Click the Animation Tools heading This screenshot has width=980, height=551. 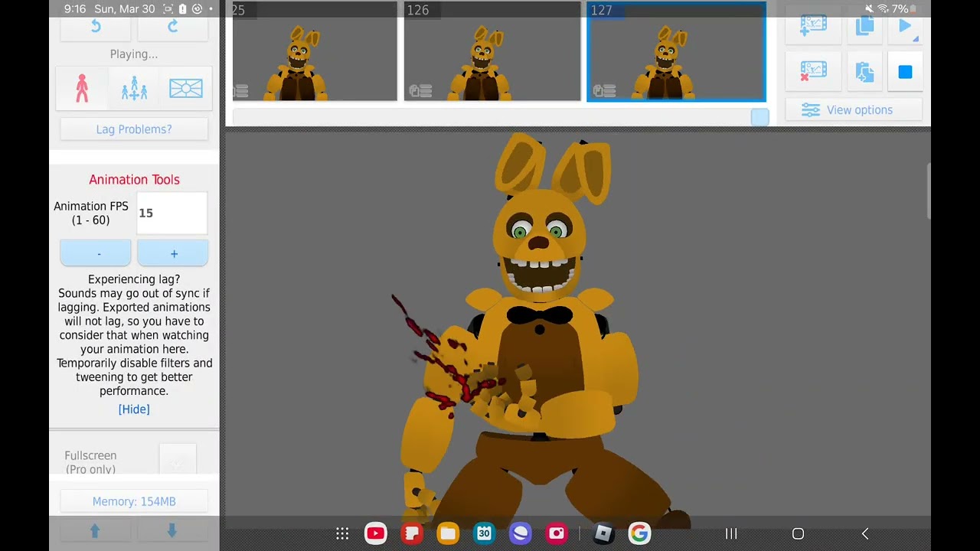coord(134,180)
